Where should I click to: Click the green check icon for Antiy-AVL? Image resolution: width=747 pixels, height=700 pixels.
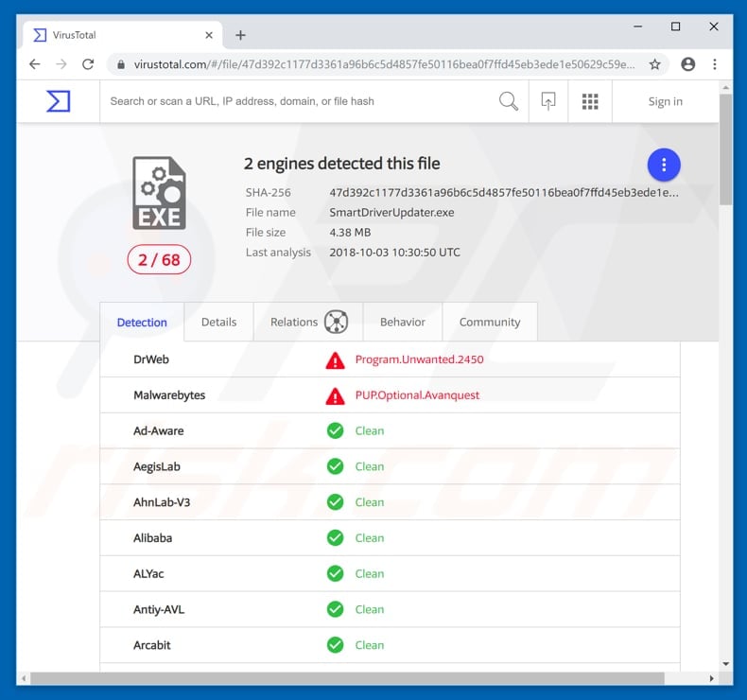pos(335,609)
